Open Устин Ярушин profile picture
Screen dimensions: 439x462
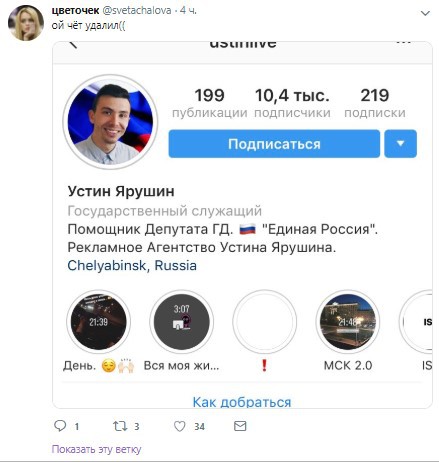(x=110, y=122)
